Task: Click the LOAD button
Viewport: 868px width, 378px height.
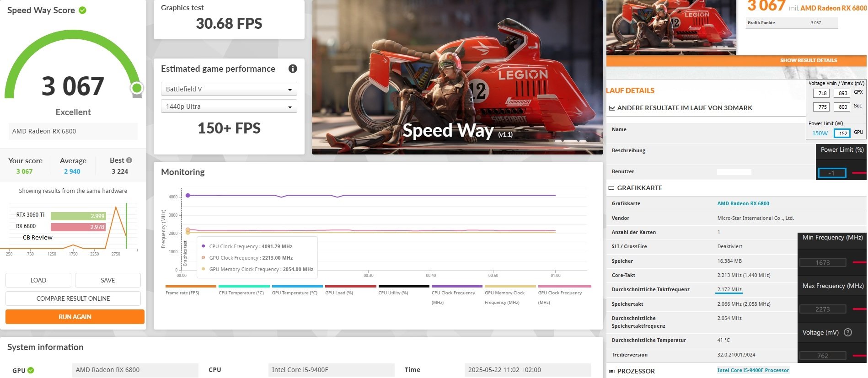Action: click(x=38, y=280)
